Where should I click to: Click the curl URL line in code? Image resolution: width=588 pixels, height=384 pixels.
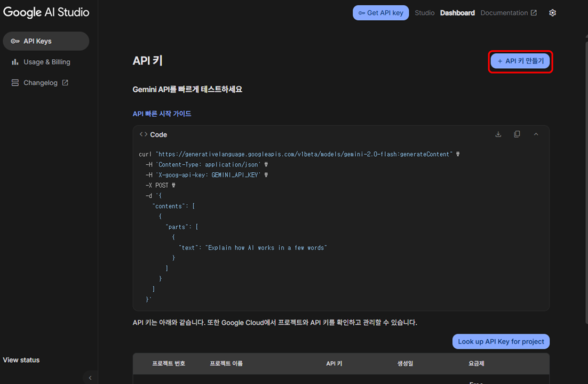click(x=299, y=154)
